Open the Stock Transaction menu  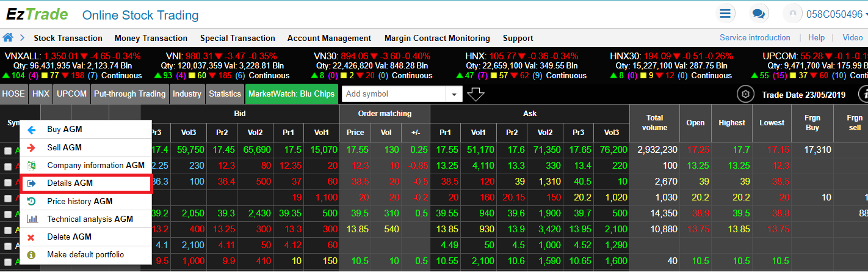point(68,38)
